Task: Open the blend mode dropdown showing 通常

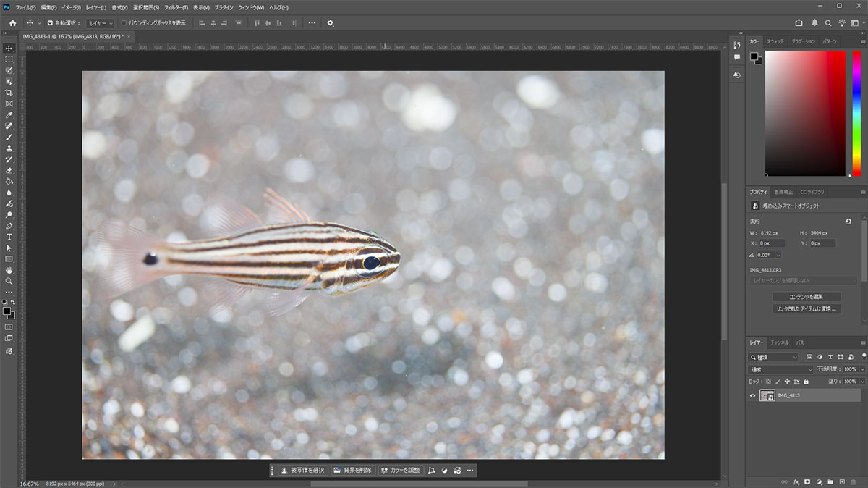Action: point(780,369)
